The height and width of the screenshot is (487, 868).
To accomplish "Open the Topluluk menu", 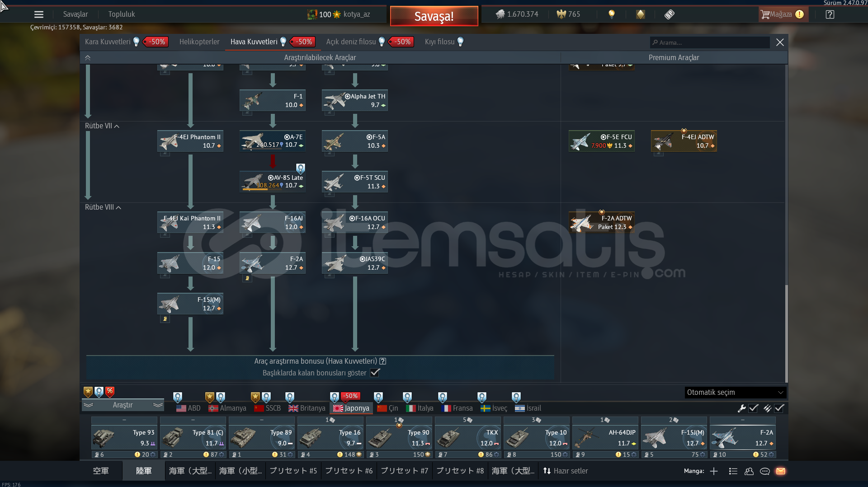I will tap(122, 14).
